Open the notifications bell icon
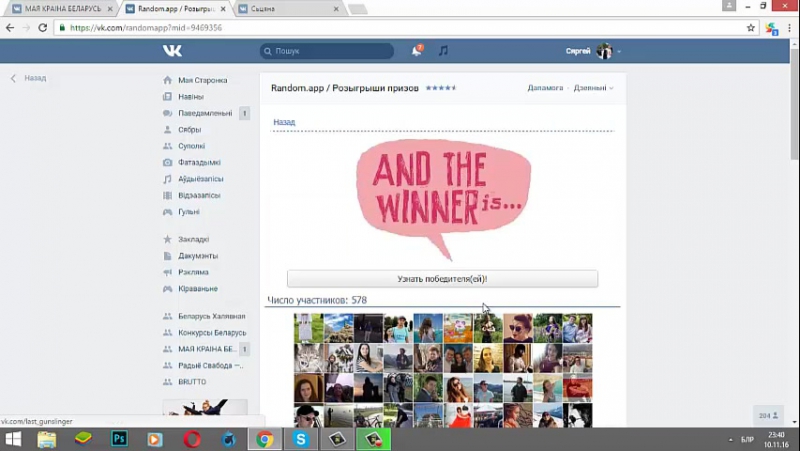 pyautogui.click(x=417, y=51)
